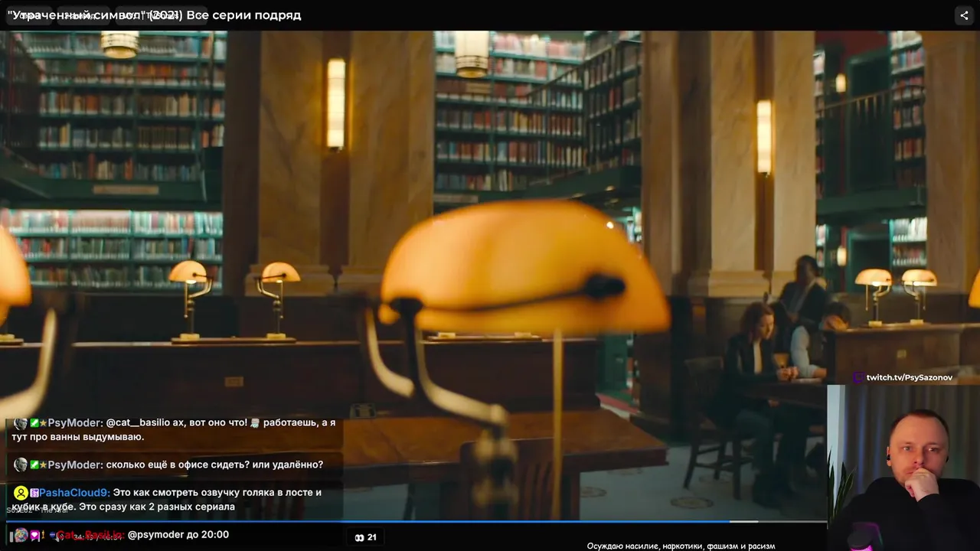Click the twitch.tv/PsySazonov channel text
Screen dimensions: 980x551
click(x=910, y=377)
